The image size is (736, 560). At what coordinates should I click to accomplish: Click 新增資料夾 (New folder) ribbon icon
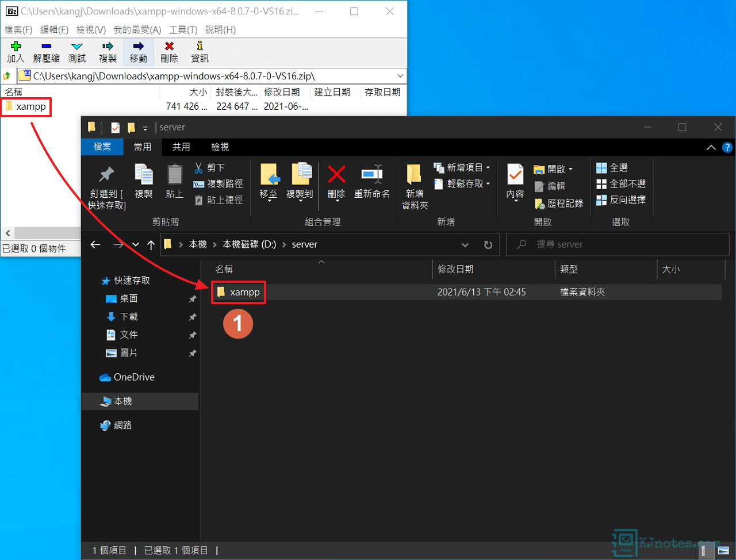(x=415, y=187)
